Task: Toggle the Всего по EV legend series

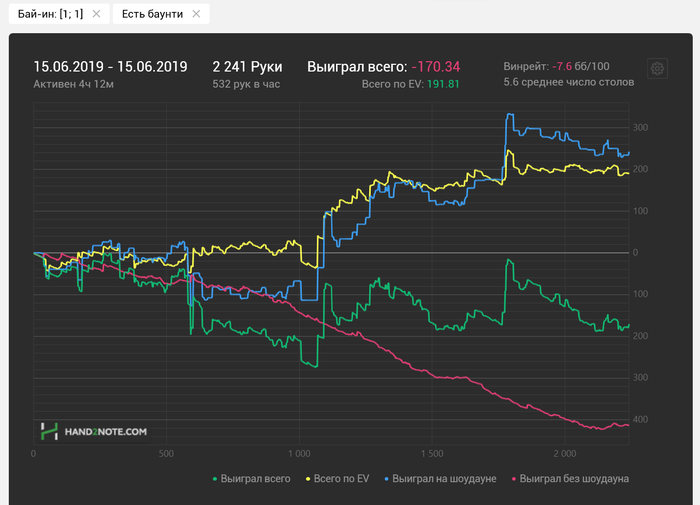Action: (x=338, y=479)
